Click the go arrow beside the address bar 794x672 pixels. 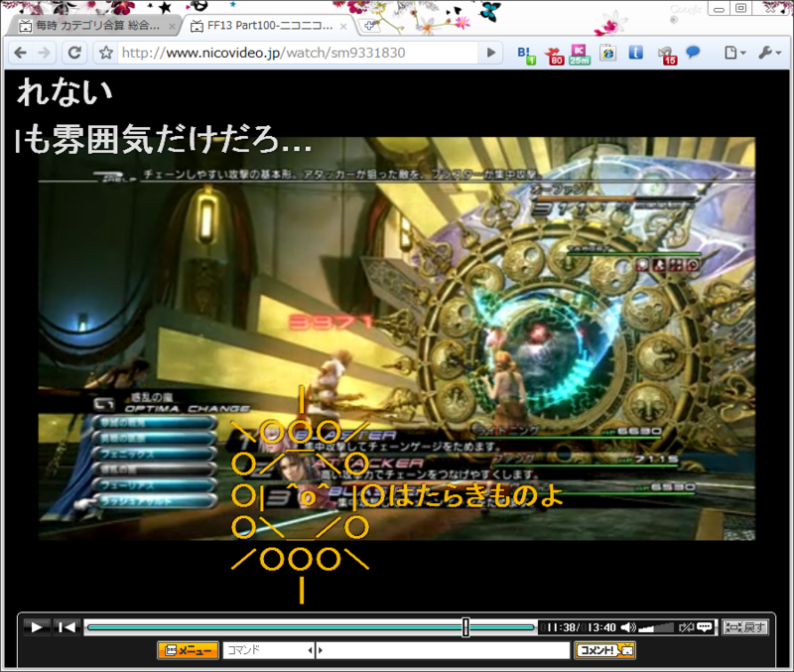click(x=490, y=53)
